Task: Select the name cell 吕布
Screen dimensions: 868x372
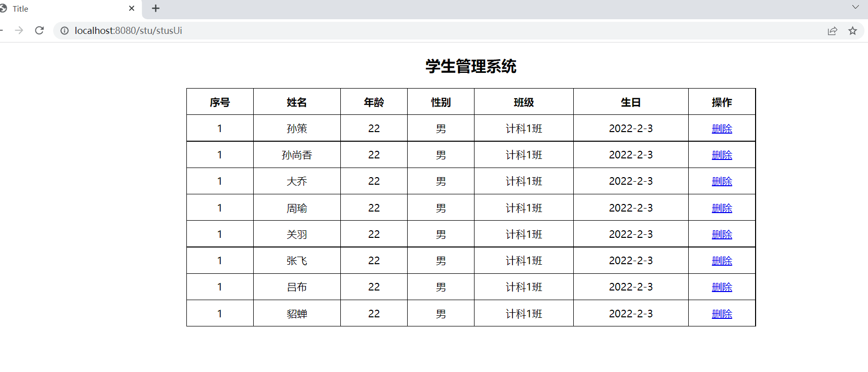Action: coord(297,287)
